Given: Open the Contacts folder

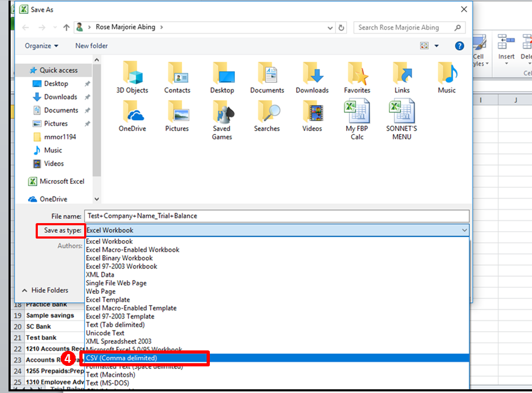Looking at the screenshot, I should 177,77.
